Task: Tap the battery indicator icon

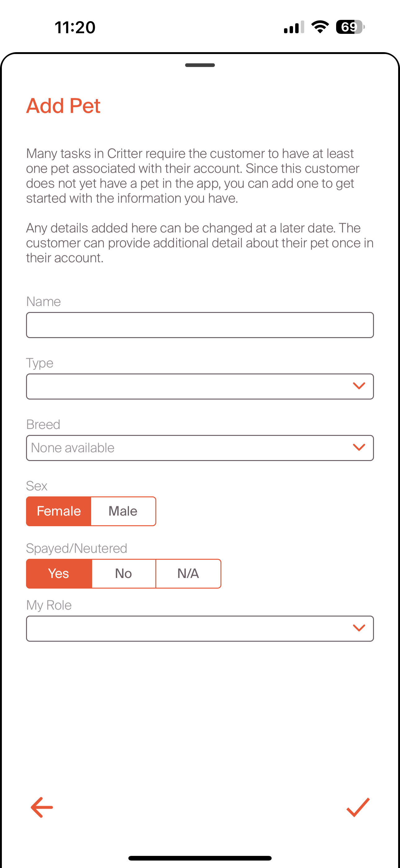Action: [350, 27]
